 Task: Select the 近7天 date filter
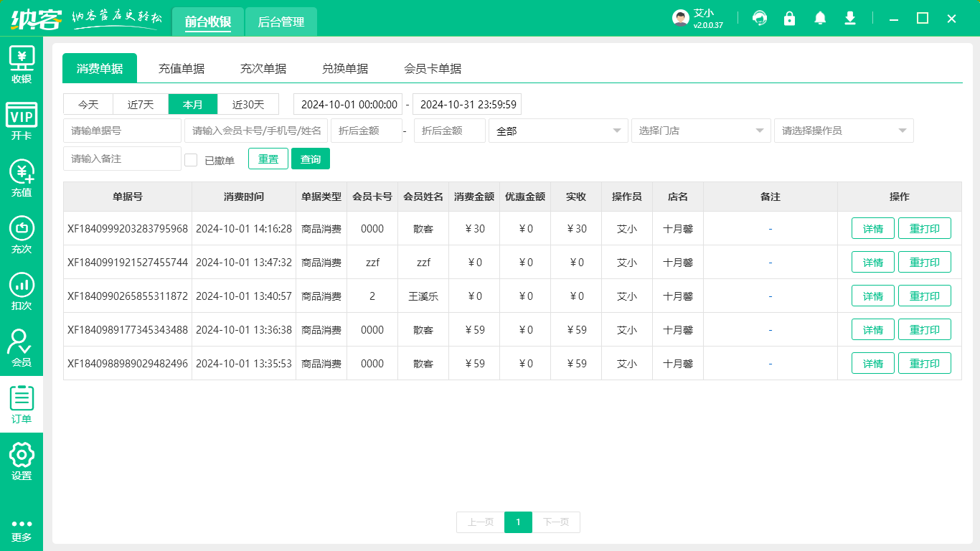point(140,104)
